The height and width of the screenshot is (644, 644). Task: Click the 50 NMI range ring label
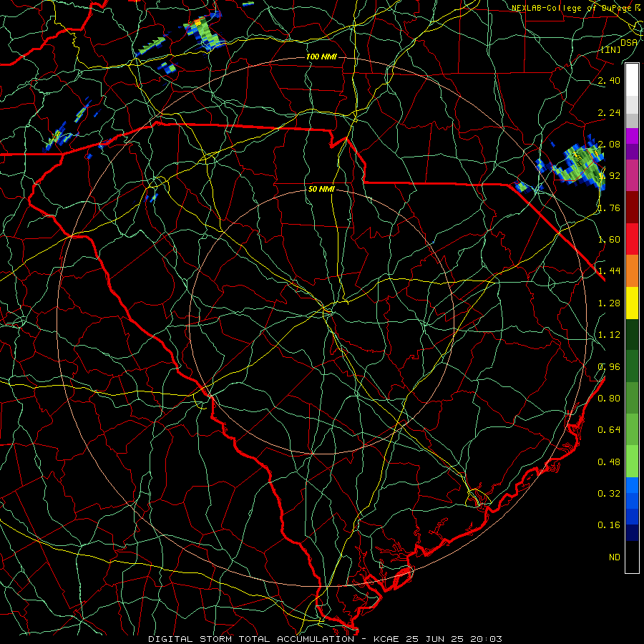[x=321, y=189]
